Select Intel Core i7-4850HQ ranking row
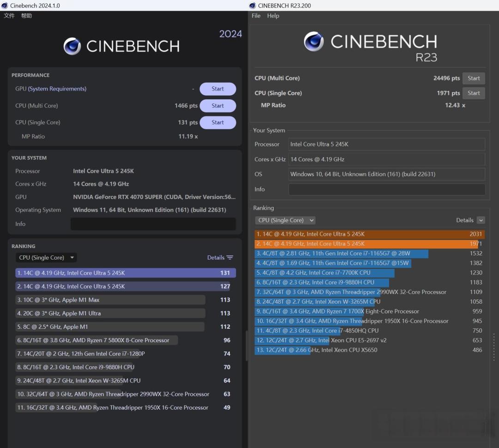 tap(370, 331)
